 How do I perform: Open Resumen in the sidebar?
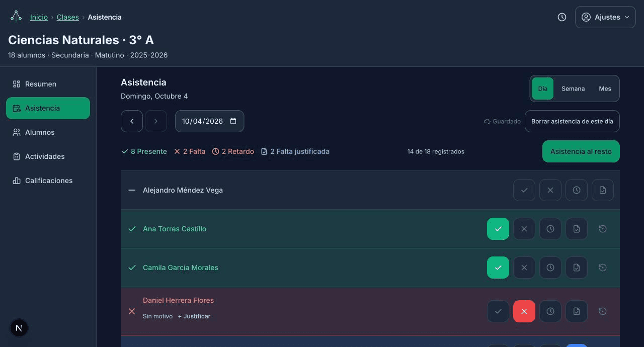48,84
